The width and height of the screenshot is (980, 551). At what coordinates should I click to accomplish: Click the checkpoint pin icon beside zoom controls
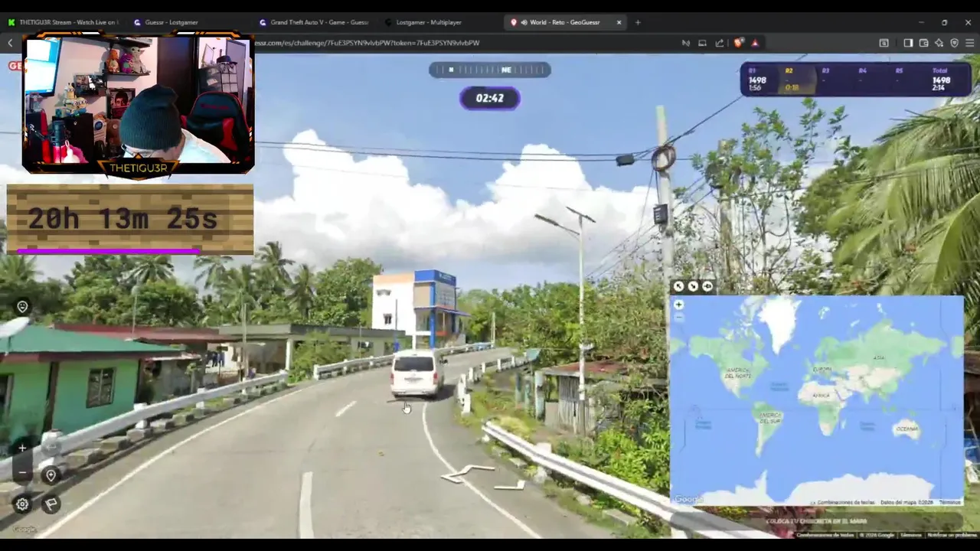point(51,475)
